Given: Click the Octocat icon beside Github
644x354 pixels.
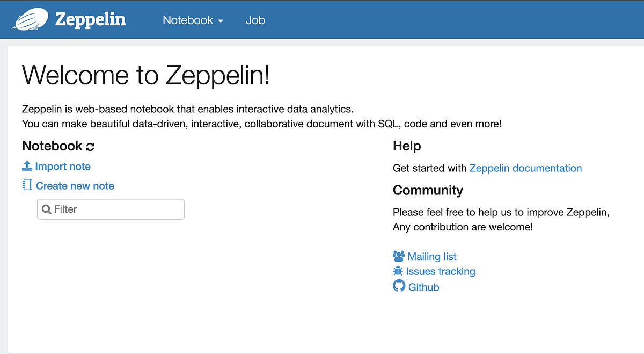Looking at the screenshot, I should click(398, 286).
